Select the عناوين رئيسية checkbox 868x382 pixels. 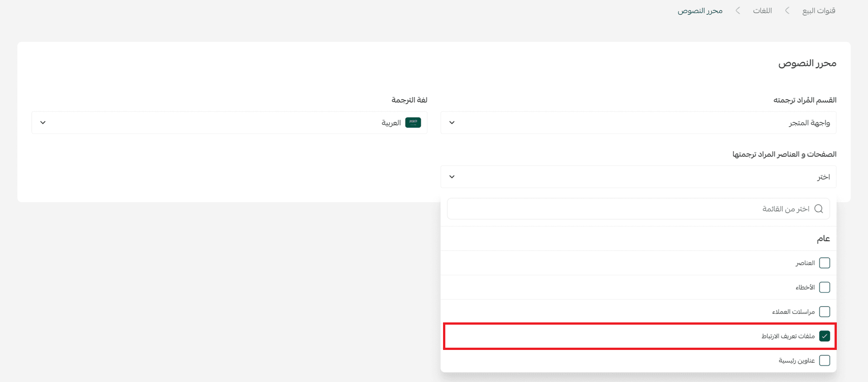[x=824, y=360]
